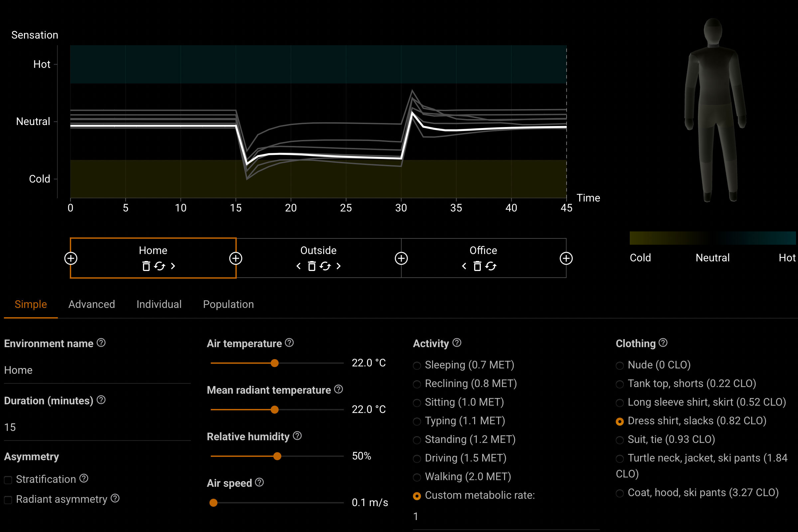Click the left chevron under Office
This screenshot has width=798, height=532.
(464, 266)
